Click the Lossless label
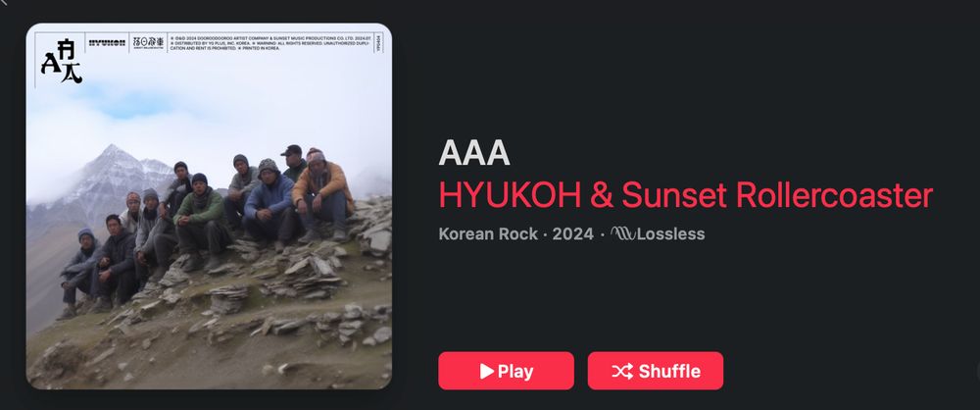Screen dimensions: 980x410 pyautogui.click(x=670, y=234)
